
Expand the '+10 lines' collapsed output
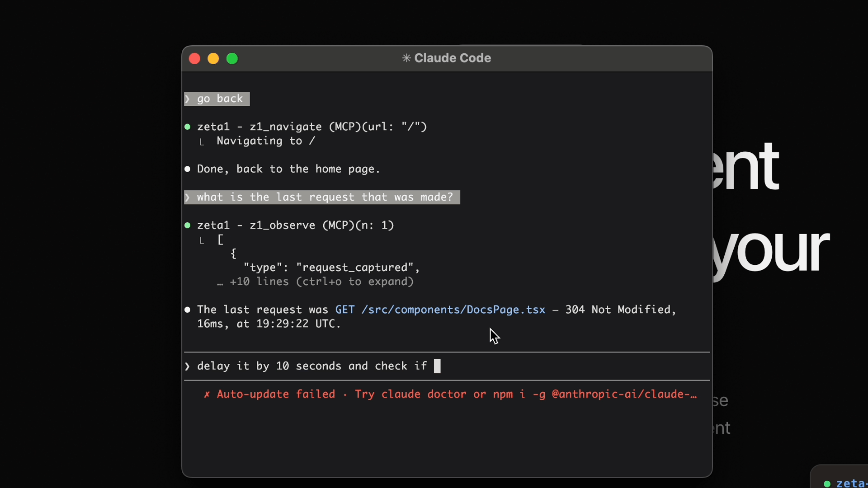point(316,282)
